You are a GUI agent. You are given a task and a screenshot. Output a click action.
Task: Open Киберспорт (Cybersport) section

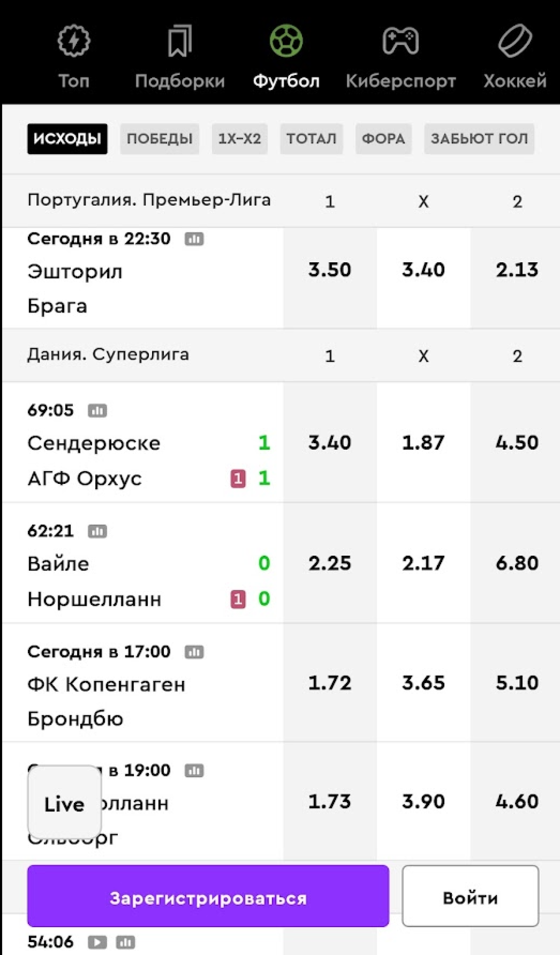coord(400,53)
